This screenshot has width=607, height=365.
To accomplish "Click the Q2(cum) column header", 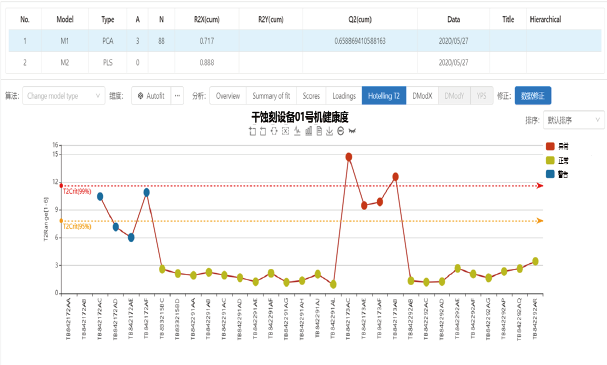I will click(360, 19).
